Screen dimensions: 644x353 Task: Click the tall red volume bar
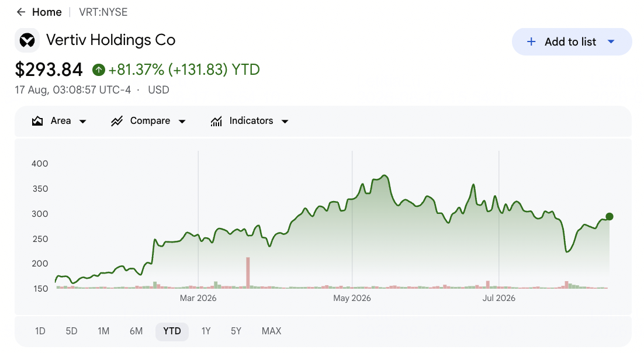[248, 273]
